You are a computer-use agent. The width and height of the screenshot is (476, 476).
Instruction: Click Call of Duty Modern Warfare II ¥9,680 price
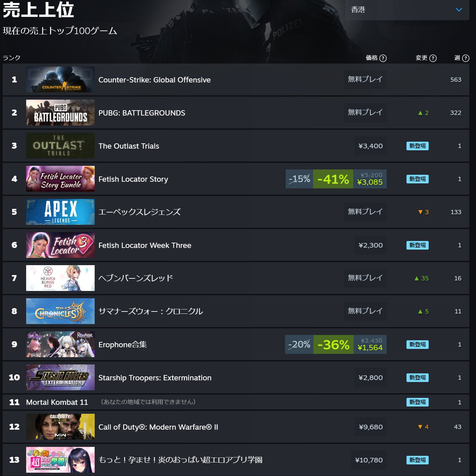[370, 427]
